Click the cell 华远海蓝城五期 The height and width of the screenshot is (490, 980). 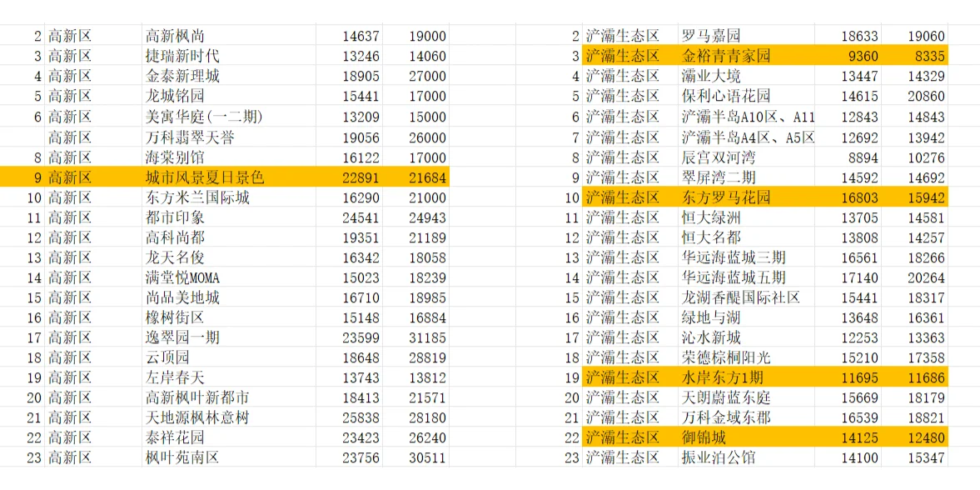746,277
